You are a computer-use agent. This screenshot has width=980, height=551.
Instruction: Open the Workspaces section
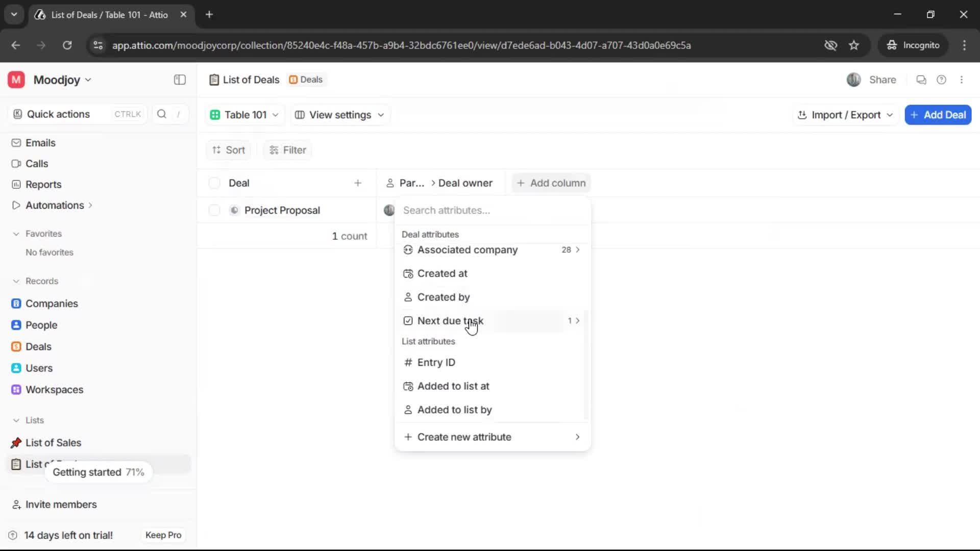point(55,389)
